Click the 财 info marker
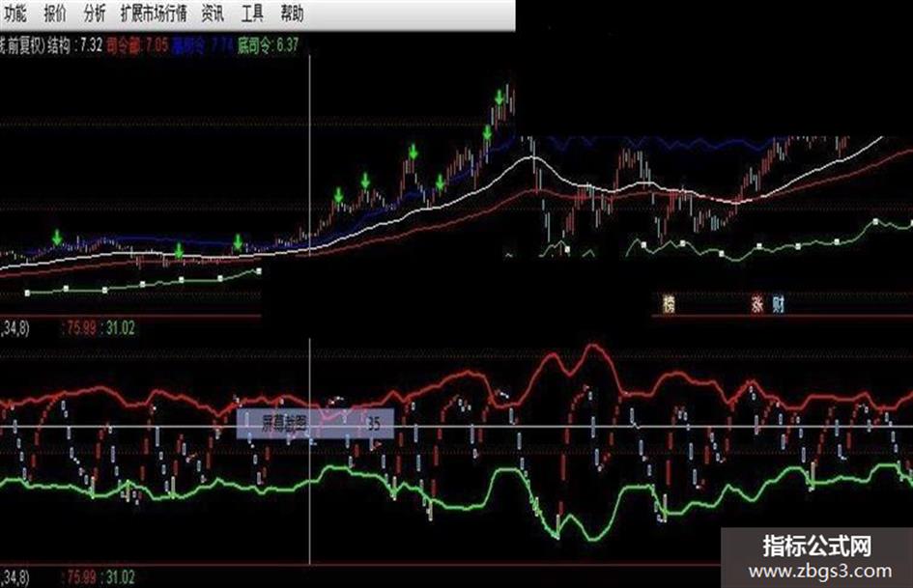This screenshot has width=913, height=588. tap(778, 304)
